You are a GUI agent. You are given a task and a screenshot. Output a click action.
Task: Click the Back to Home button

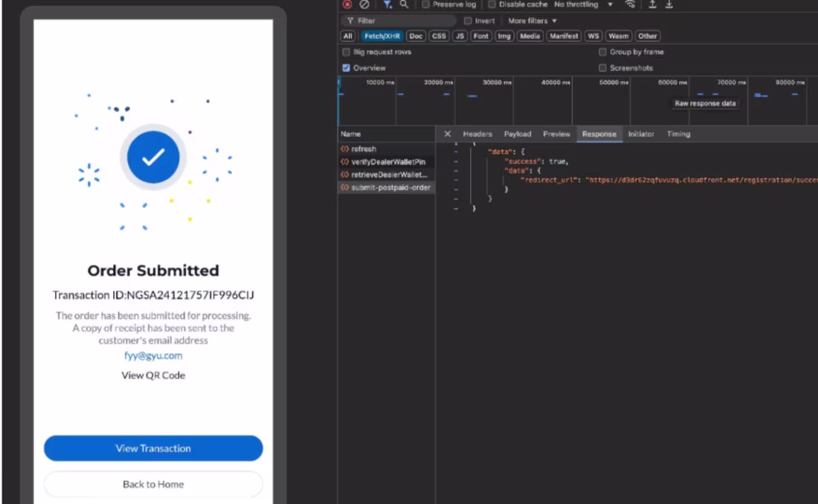coord(153,484)
